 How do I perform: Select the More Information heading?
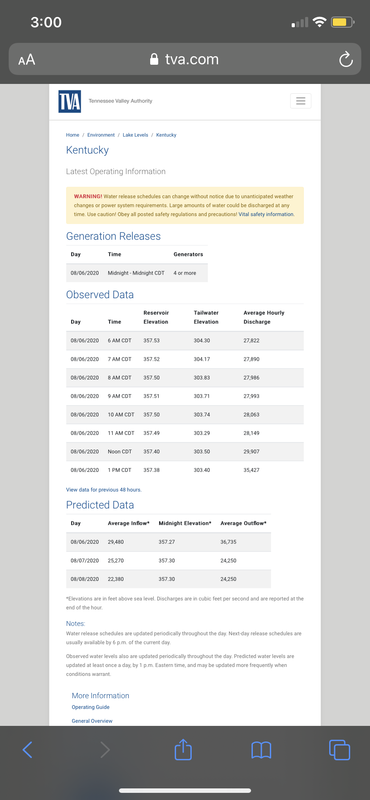pyautogui.click(x=101, y=695)
